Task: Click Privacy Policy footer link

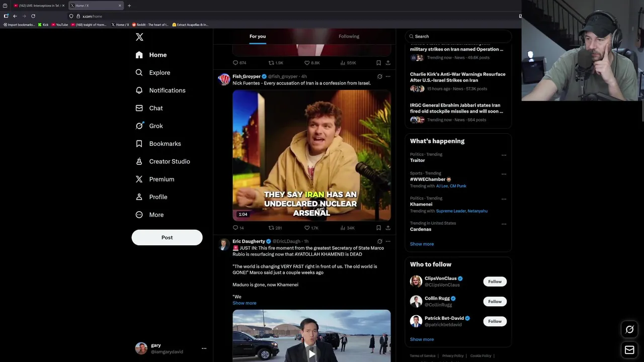Action: point(453,356)
